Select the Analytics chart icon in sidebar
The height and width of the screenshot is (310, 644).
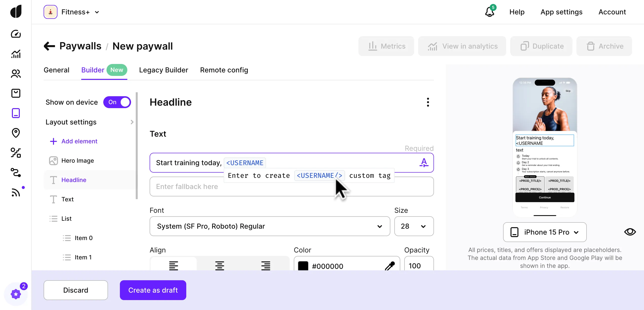[16, 54]
